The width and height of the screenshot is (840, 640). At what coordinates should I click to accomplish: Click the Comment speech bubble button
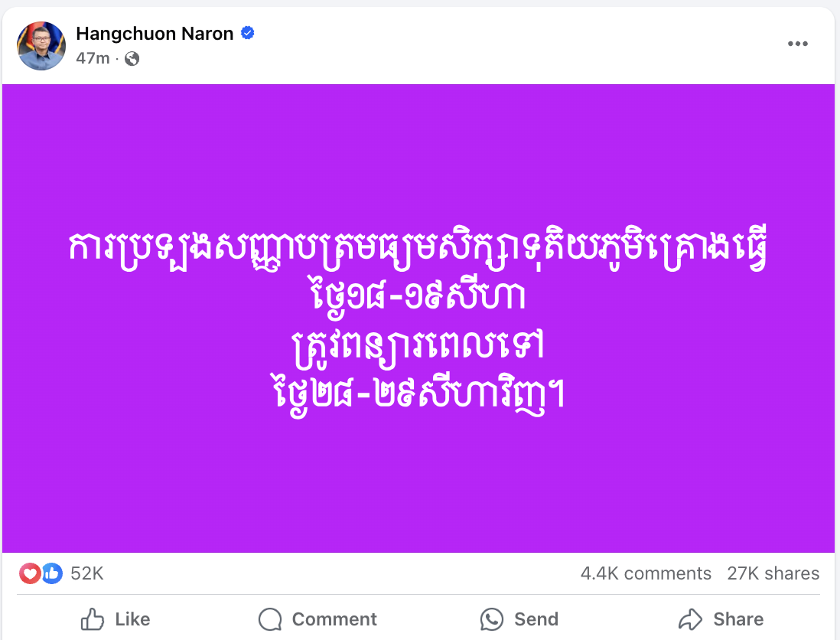[317, 619]
